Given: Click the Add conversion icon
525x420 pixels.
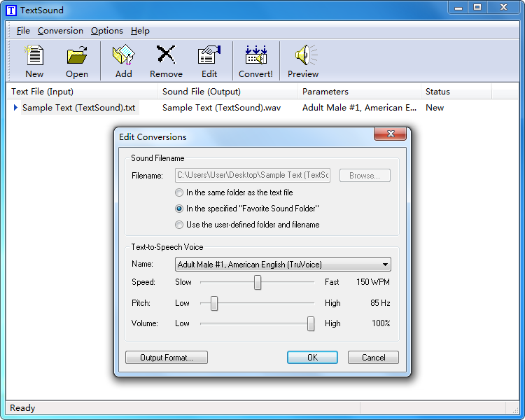Looking at the screenshot, I should [x=123, y=56].
